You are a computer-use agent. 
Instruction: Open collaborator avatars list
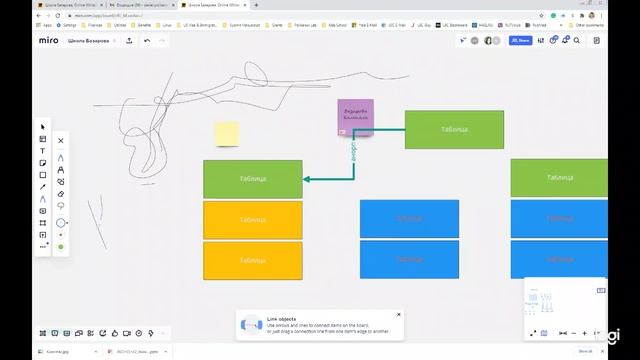point(491,40)
